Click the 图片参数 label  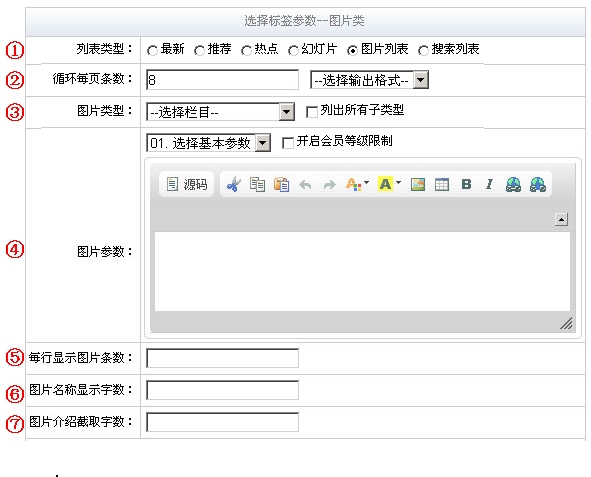click(x=104, y=251)
